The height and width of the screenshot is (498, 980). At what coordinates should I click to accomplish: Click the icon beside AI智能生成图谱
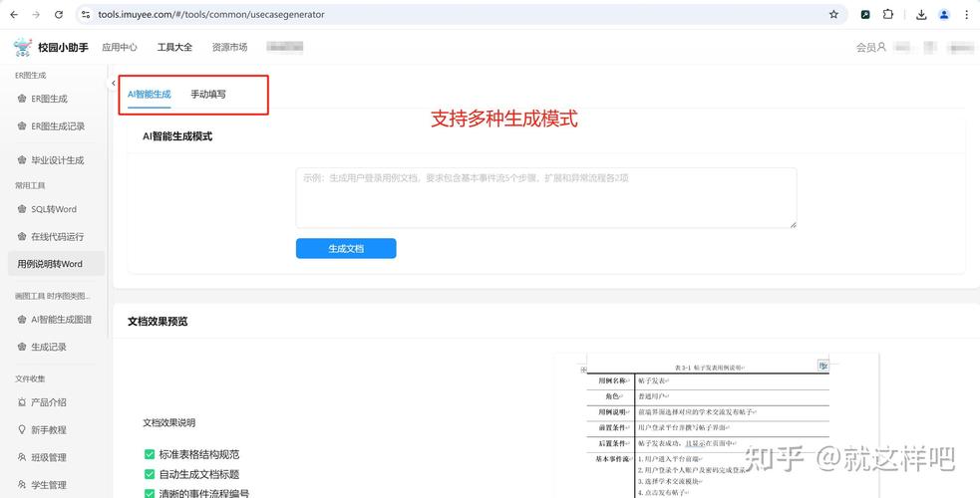(x=22, y=320)
